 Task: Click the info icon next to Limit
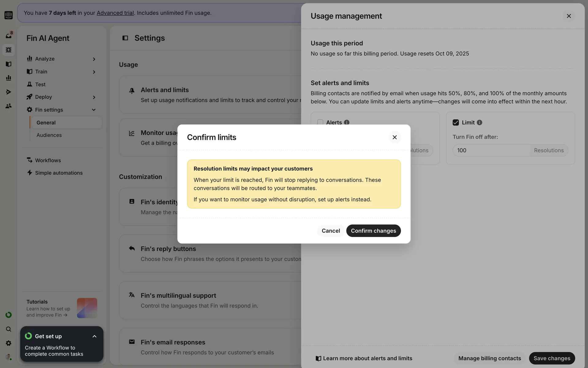click(x=479, y=123)
